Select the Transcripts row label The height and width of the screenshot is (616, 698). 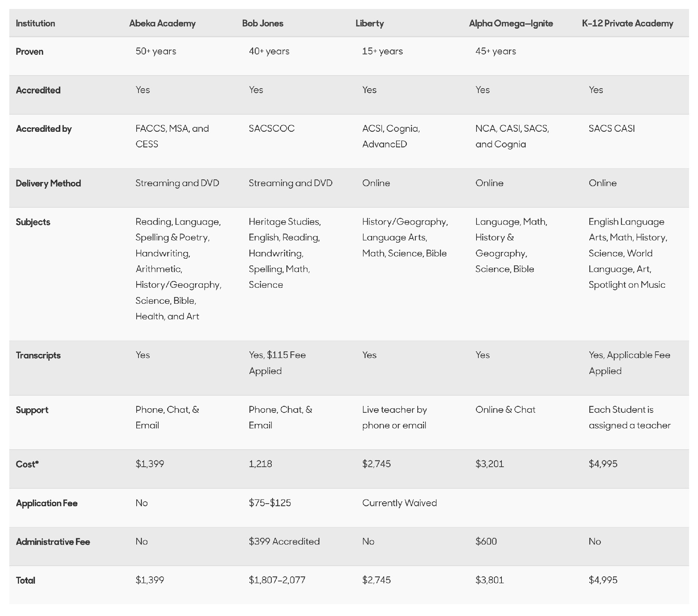[x=38, y=355]
